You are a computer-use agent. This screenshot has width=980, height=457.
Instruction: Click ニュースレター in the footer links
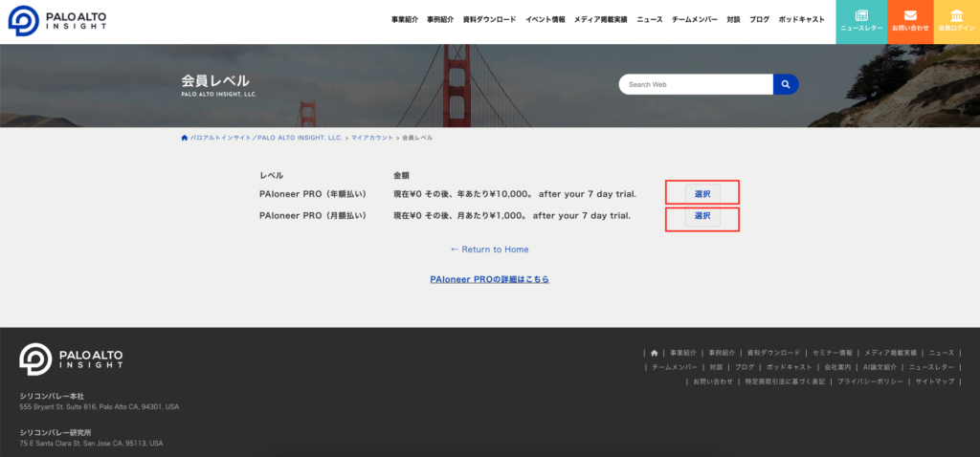pos(932,367)
